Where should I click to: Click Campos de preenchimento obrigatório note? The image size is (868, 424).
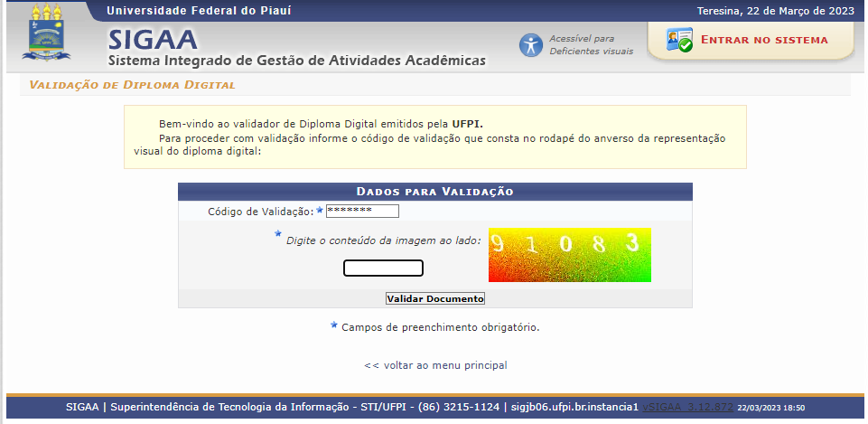(x=441, y=327)
